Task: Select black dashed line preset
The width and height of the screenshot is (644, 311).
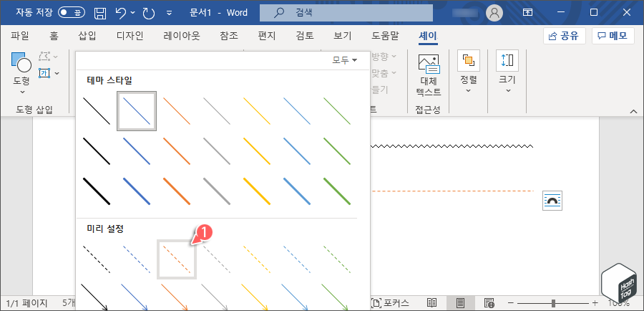Action: tap(96, 259)
